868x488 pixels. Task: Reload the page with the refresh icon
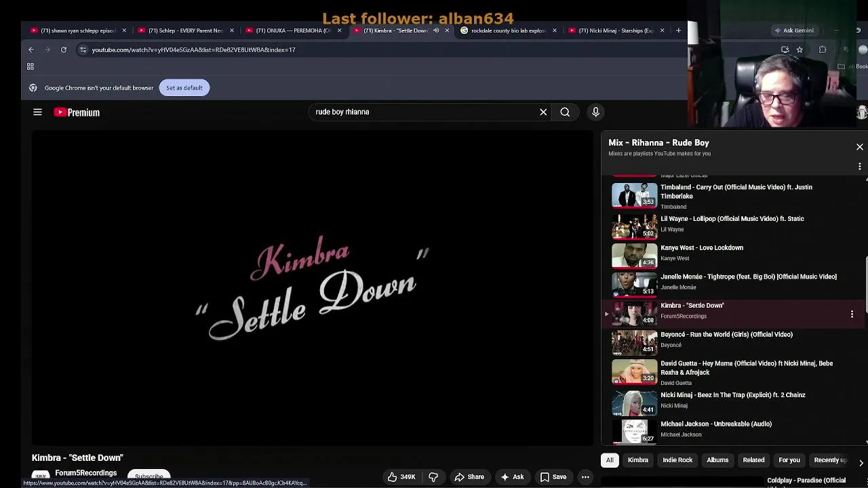click(64, 49)
